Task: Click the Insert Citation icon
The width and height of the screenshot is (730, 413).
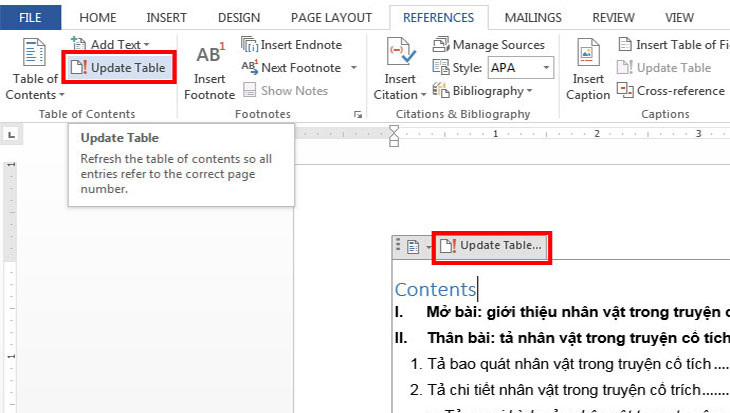Action: [400, 57]
